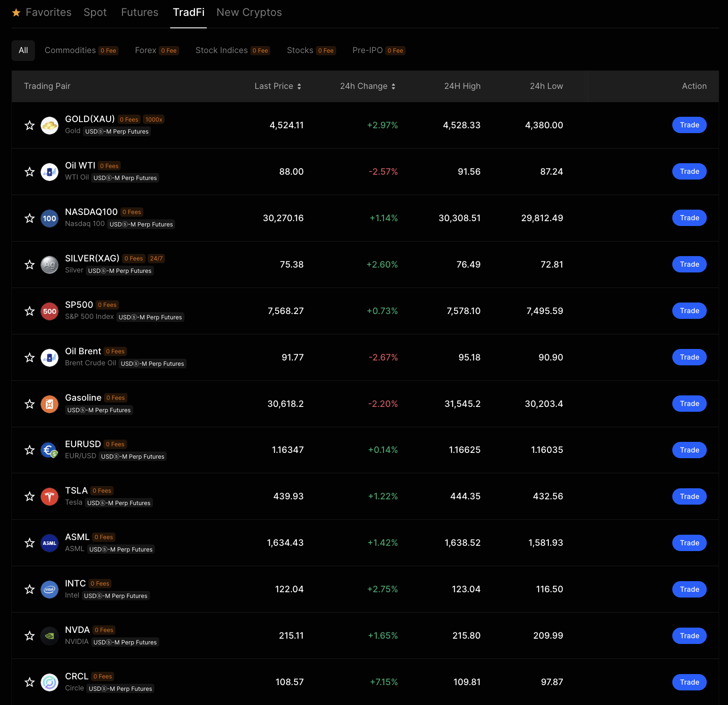The image size is (728, 705).
Task: Click the CRCL Circle logo icon
Action: point(50,682)
